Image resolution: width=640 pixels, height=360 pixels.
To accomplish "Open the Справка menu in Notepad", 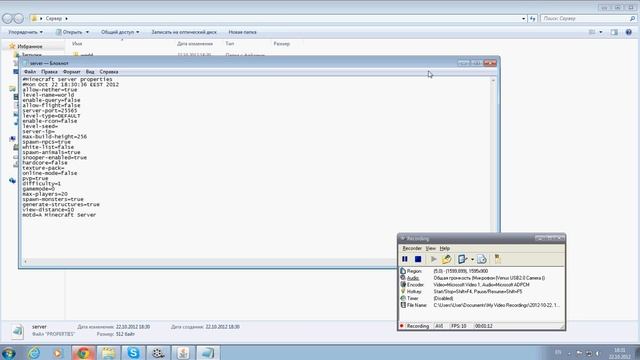I will point(109,72).
